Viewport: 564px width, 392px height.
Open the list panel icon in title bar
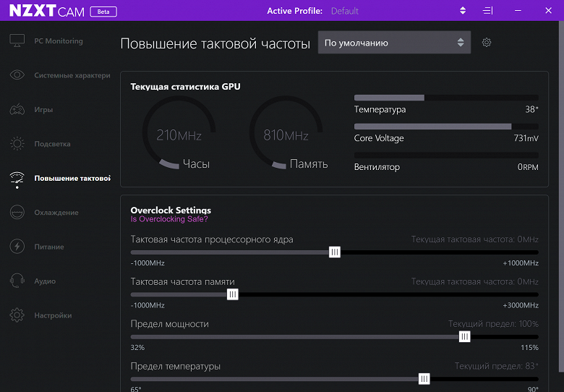click(488, 11)
